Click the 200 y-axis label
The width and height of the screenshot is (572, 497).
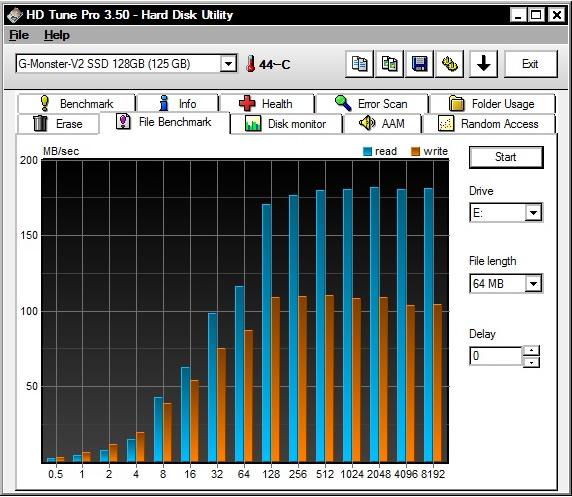coord(29,160)
